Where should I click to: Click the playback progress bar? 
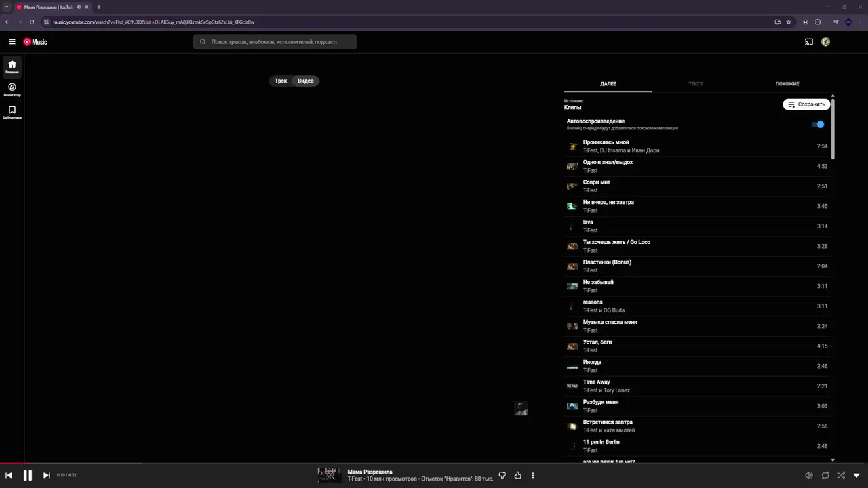[434, 463]
